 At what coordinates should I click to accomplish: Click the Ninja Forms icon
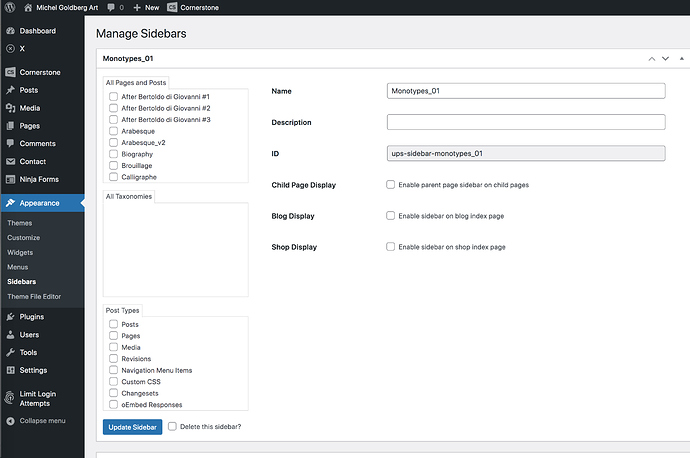[11, 180]
